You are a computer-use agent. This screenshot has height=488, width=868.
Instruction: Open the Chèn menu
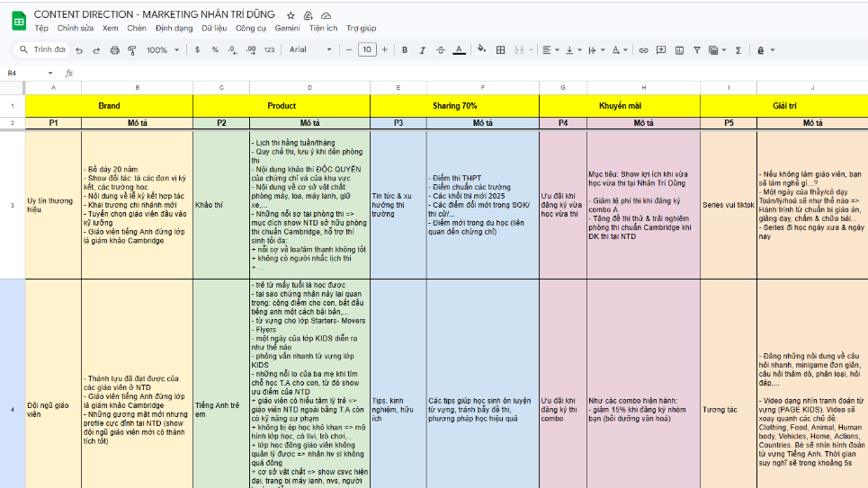pyautogui.click(x=137, y=28)
